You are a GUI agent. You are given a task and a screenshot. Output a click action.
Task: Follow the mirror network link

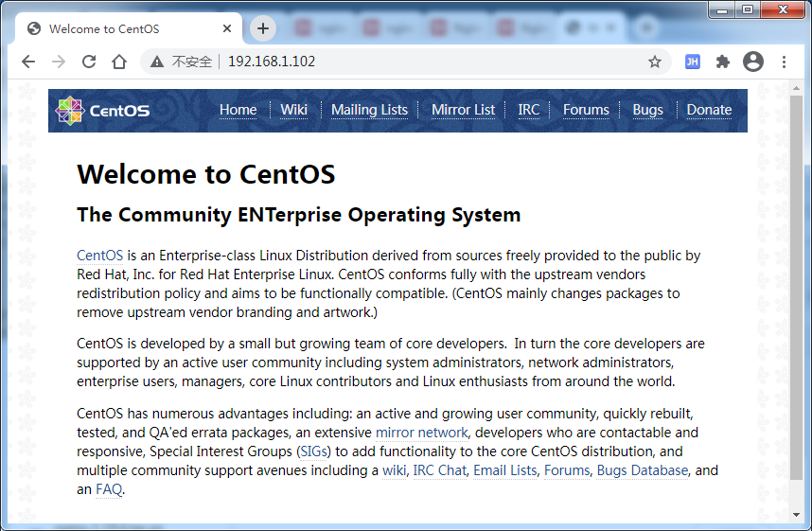point(421,433)
